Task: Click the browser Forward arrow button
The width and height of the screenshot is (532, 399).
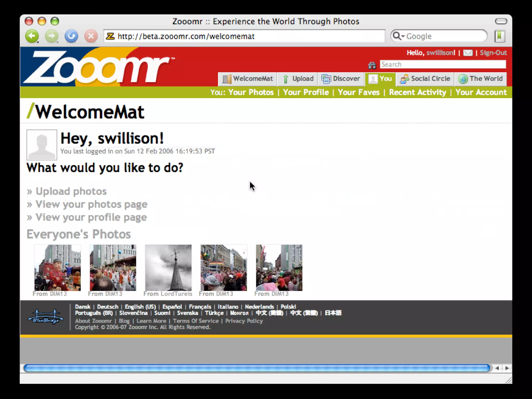Action: pyautogui.click(x=51, y=36)
